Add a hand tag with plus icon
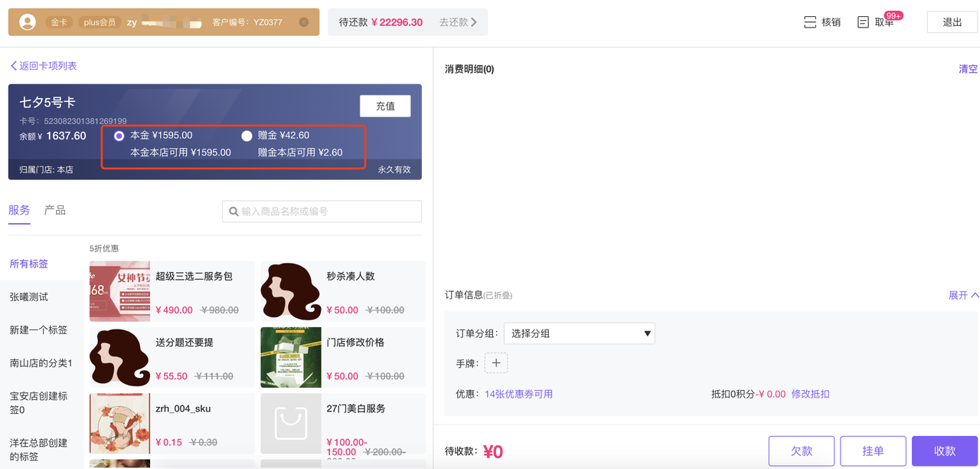Viewport: 980px width, 469px height. (x=496, y=363)
